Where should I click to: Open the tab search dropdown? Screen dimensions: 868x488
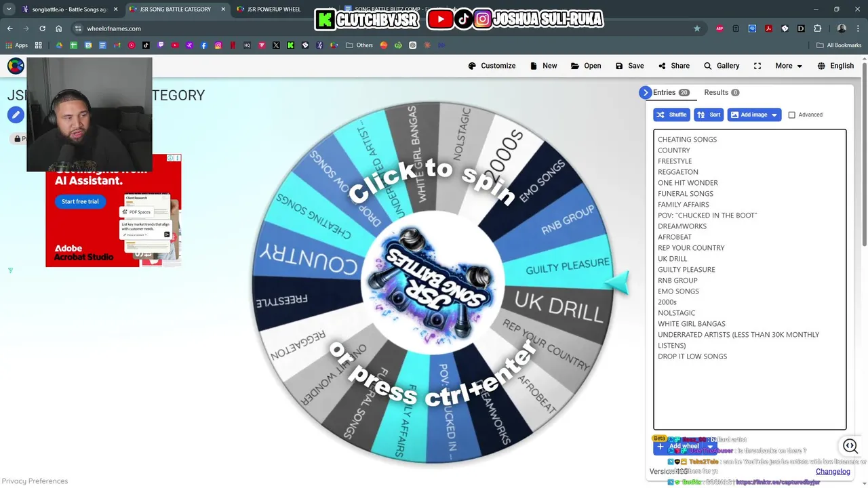coord(9,9)
